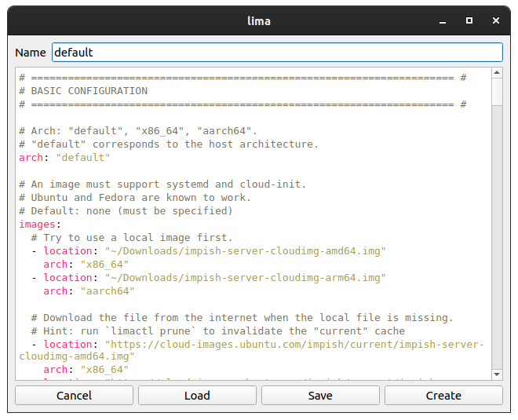The width and height of the screenshot is (518, 420).
Task: Click the vertical scrollbar thumb
Action: click(x=497, y=92)
